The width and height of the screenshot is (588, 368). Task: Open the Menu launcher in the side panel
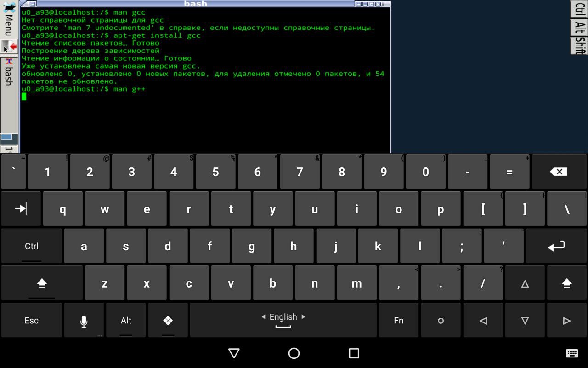[9, 20]
